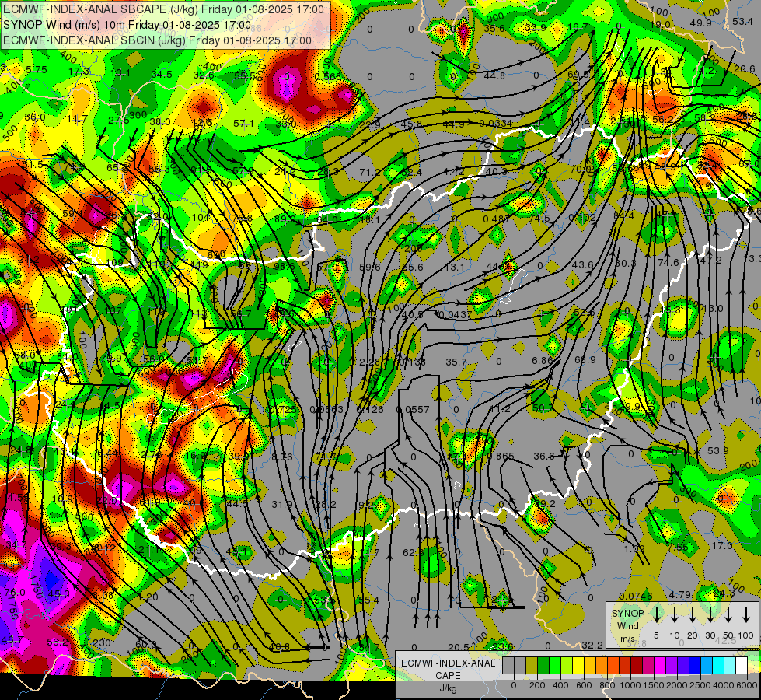
Task: Click the 6.86 value on the map
Action: tap(542, 360)
